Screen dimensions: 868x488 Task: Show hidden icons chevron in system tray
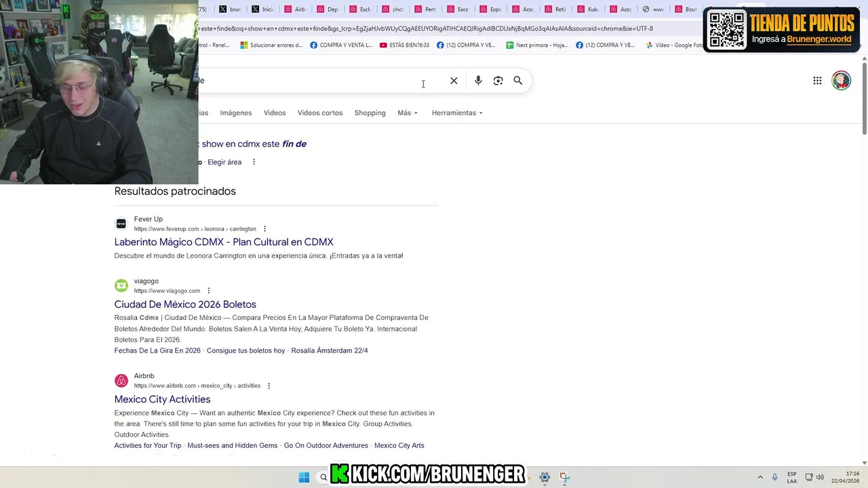click(759, 477)
